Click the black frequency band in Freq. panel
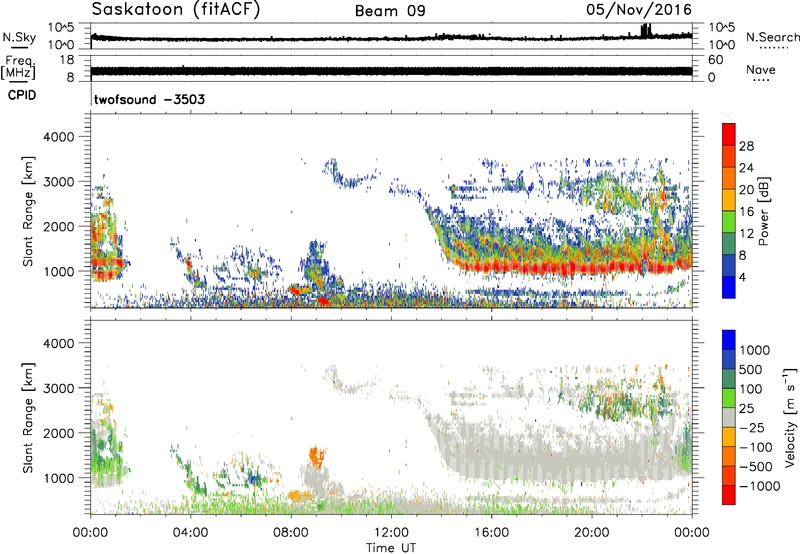This screenshot has width=800, height=554. click(x=391, y=71)
